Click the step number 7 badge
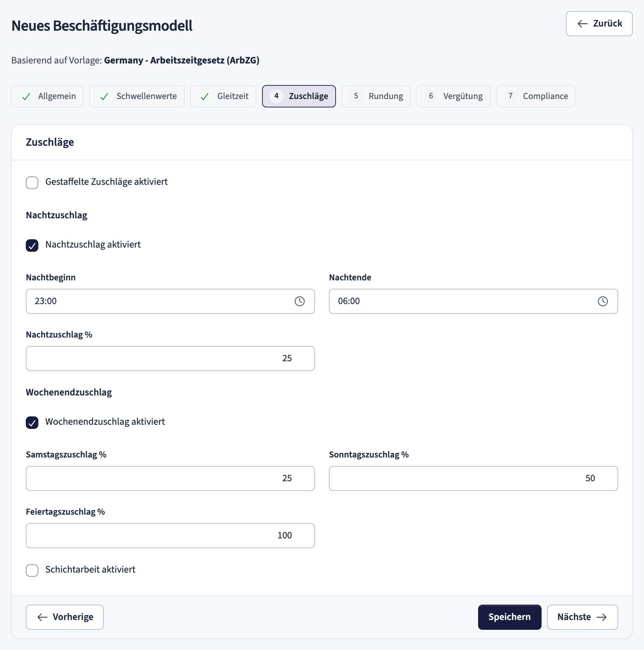Image resolution: width=644 pixels, height=650 pixels. click(x=510, y=96)
